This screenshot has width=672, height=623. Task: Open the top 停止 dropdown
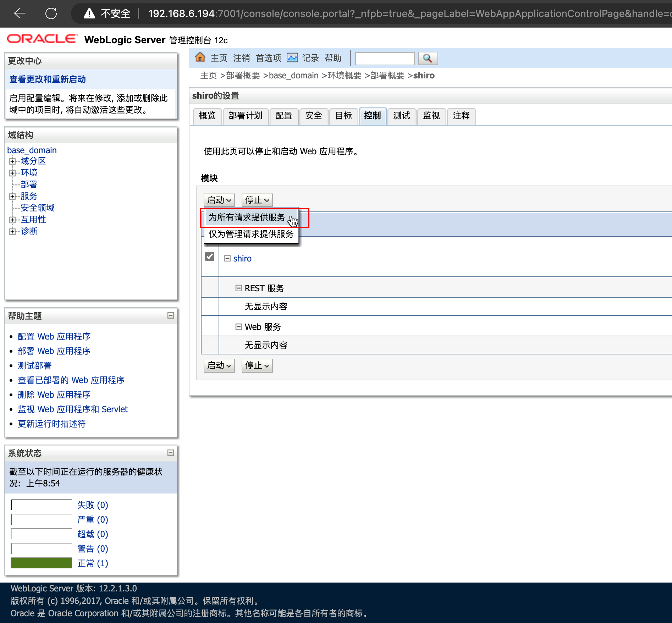[257, 200]
